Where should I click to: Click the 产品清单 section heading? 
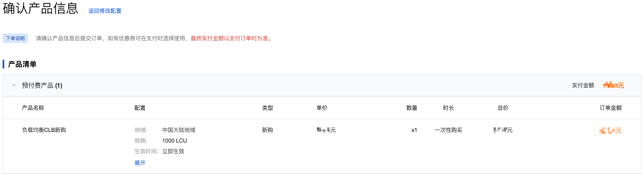pyautogui.click(x=22, y=64)
